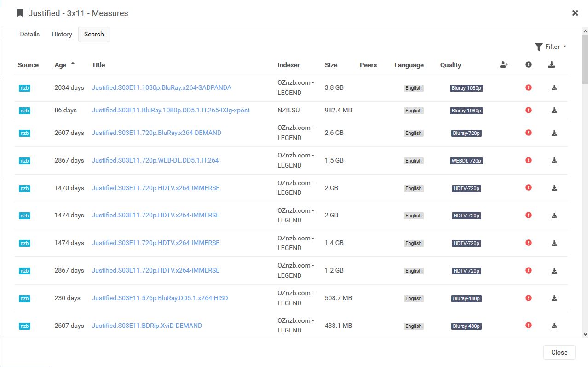Download the 508.7 MB HiSD release
The image size is (588, 367).
pos(554,298)
